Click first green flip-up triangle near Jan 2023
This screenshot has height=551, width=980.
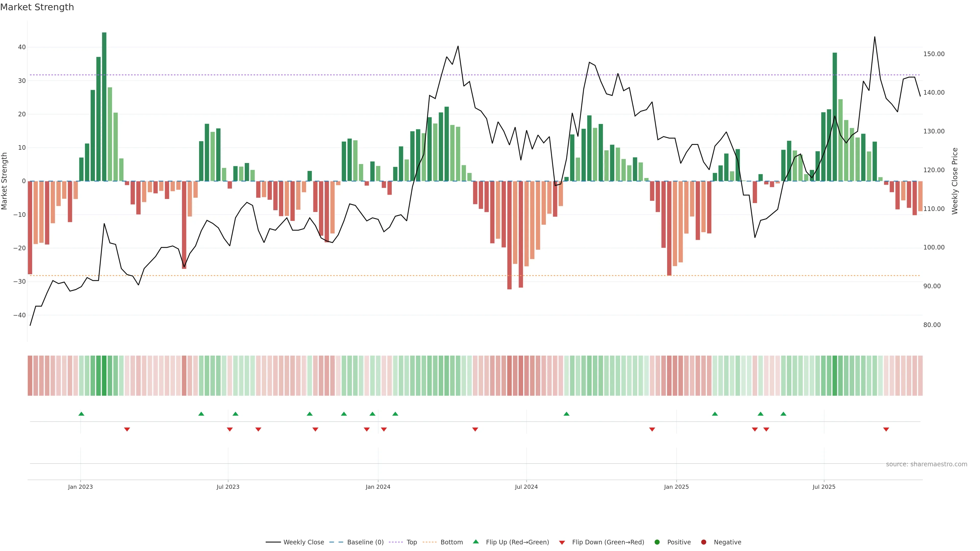click(81, 414)
